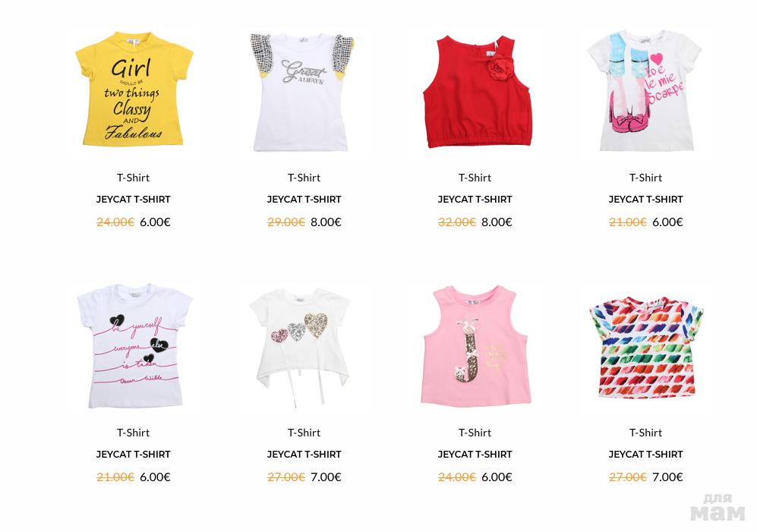Click the crossed-out 29.00€ price
This screenshot has width=757, height=532.
tap(286, 222)
